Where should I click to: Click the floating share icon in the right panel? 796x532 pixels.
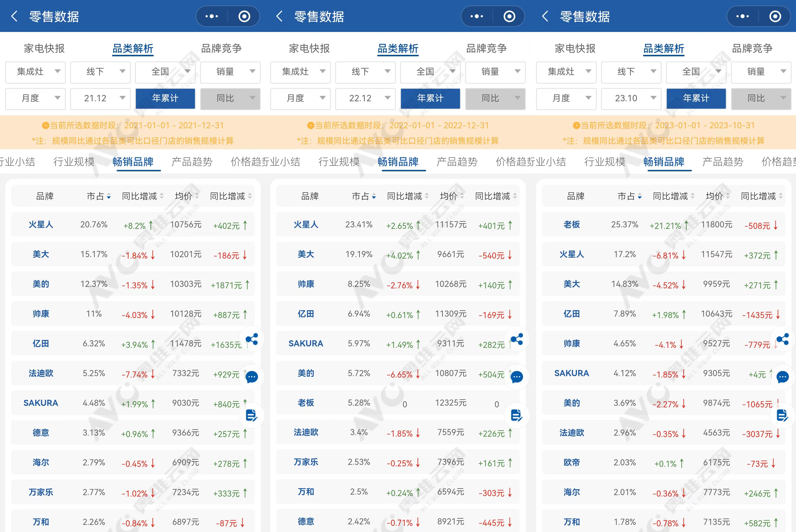coord(782,339)
